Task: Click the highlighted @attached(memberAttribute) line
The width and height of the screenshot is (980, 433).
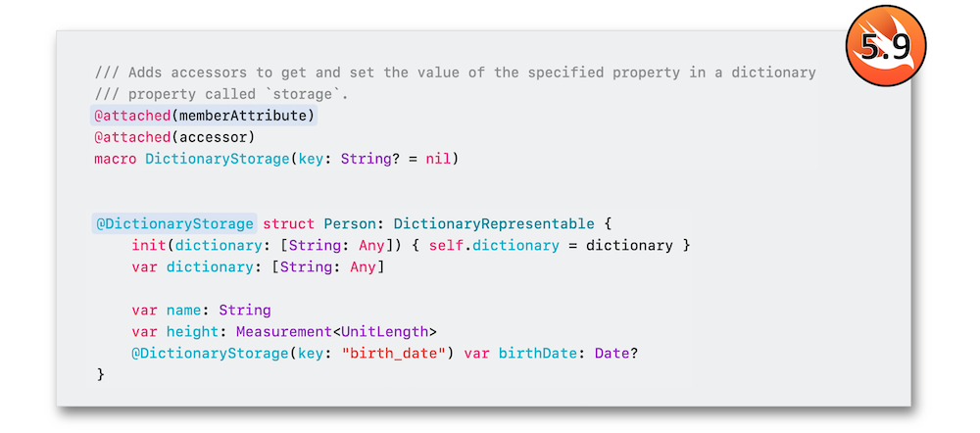Action: 204,116
